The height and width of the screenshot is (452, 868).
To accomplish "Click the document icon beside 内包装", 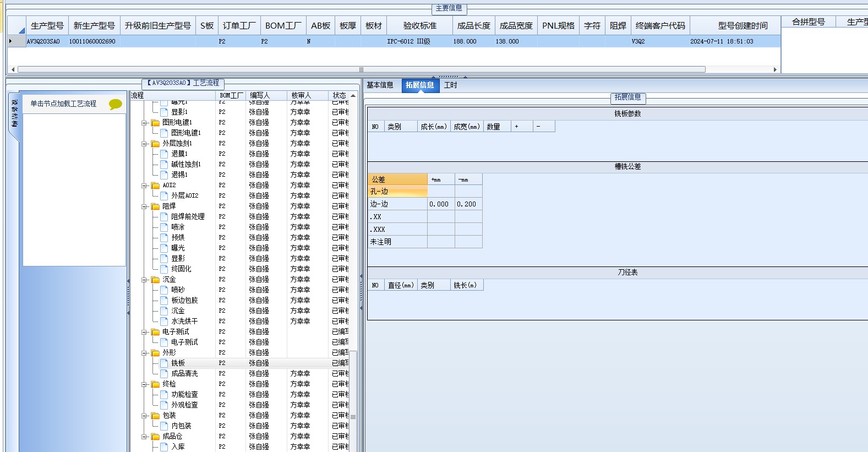I will pos(164,426).
